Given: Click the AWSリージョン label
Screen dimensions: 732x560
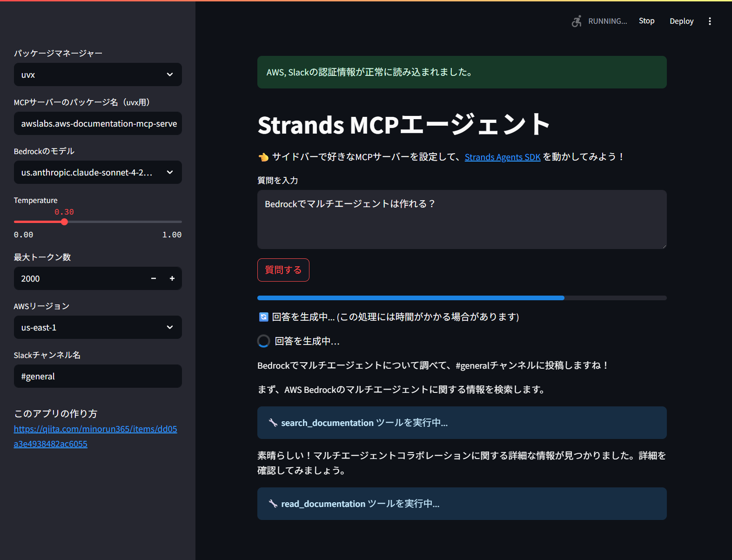Looking at the screenshot, I should click(x=41, y=306).
